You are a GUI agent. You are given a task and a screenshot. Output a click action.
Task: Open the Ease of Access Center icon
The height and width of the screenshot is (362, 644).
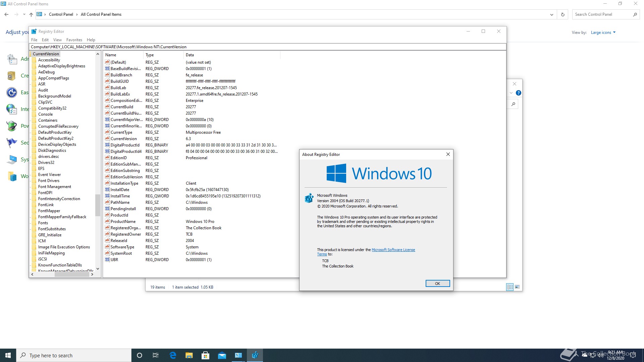tap(12, 93)
